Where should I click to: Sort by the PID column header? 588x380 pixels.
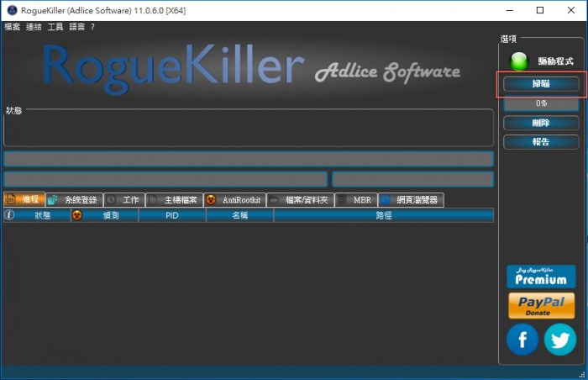point(172,215)
